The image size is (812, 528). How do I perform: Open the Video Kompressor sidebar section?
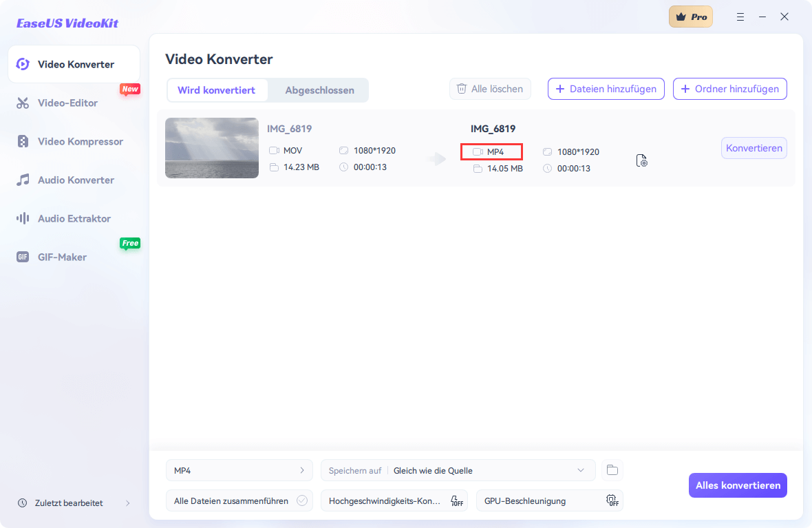74,141
